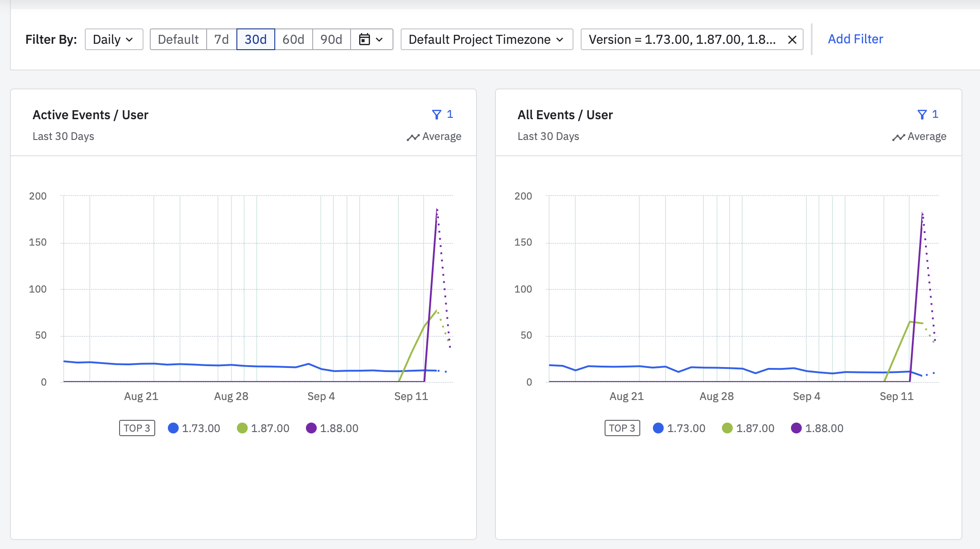Open the Daily interval dropdown
This screenshot has height=549, width=980.
pyautogui.click(x=114, y=39)
